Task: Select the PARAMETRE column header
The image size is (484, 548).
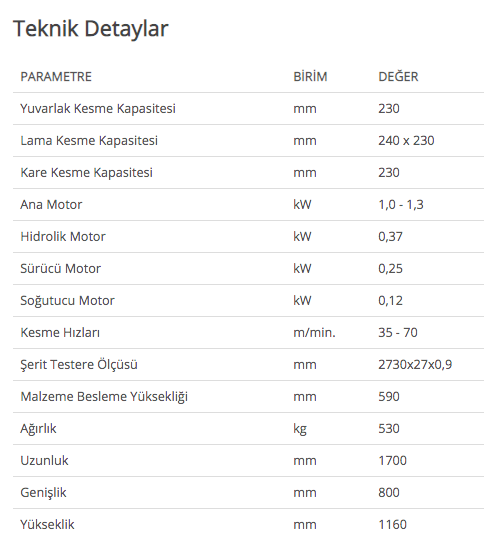Action: [x=56, y=77]
